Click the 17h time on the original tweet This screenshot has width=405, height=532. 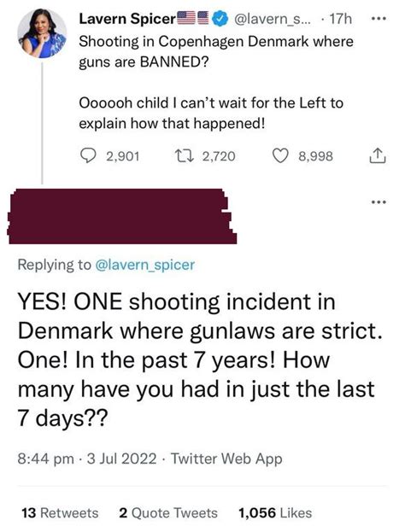[341, 19]
